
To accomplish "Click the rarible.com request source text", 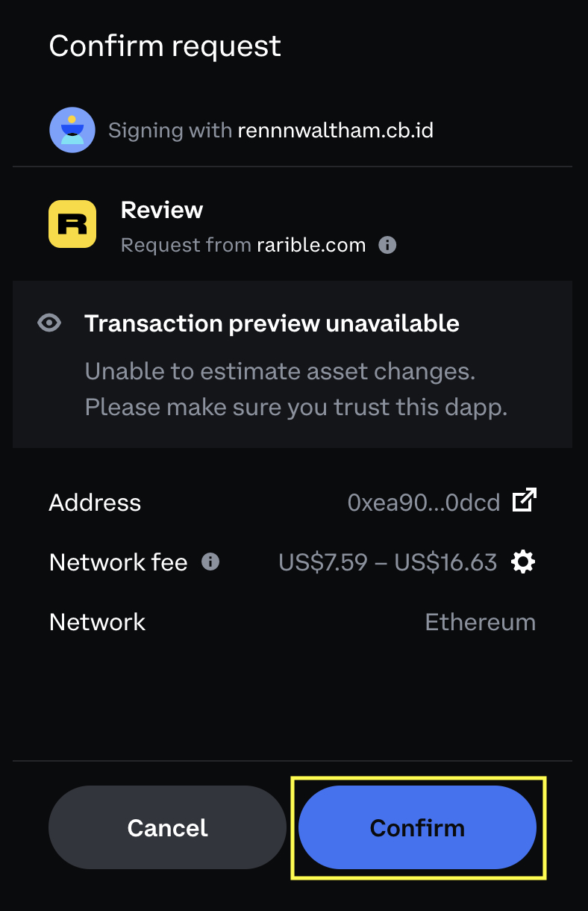I will [x=311, y=245].
